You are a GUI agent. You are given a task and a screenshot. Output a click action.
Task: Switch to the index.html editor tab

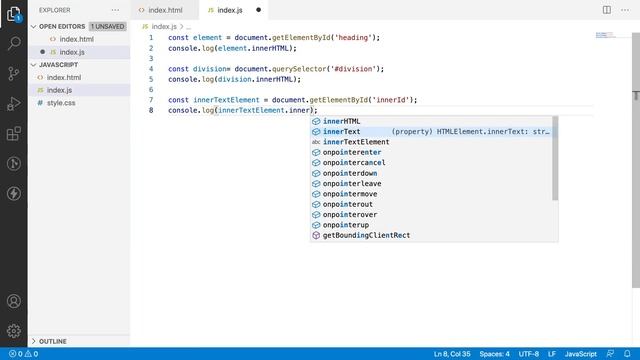click(165, 10)
